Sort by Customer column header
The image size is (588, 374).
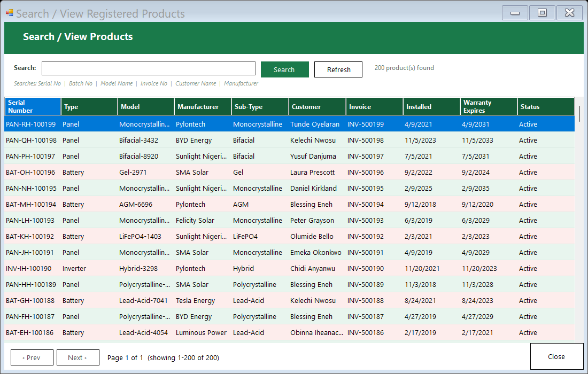pos(317,106)
